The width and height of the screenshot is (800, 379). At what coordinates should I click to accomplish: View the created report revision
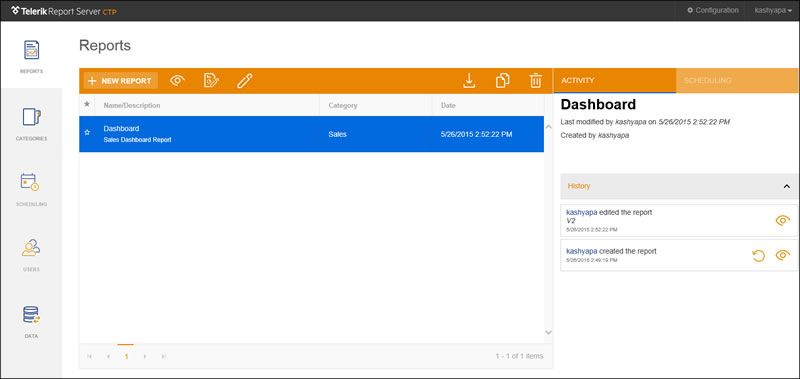782,255
